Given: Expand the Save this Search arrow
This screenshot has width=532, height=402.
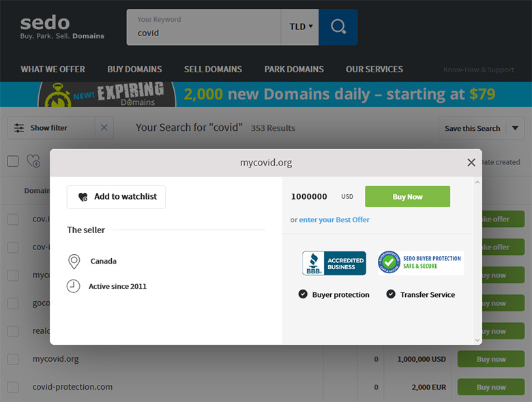Looking at the screenshot, I should [x=515, y=128].
